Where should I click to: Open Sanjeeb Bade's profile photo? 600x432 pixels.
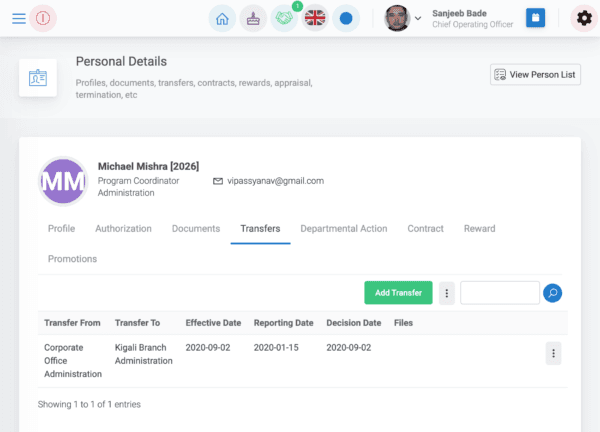(397, 18)
